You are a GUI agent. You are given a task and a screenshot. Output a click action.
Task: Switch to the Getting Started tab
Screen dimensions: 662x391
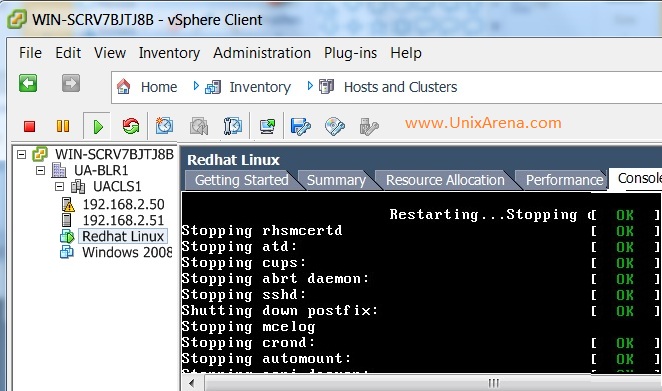click(x=241, y=180)
